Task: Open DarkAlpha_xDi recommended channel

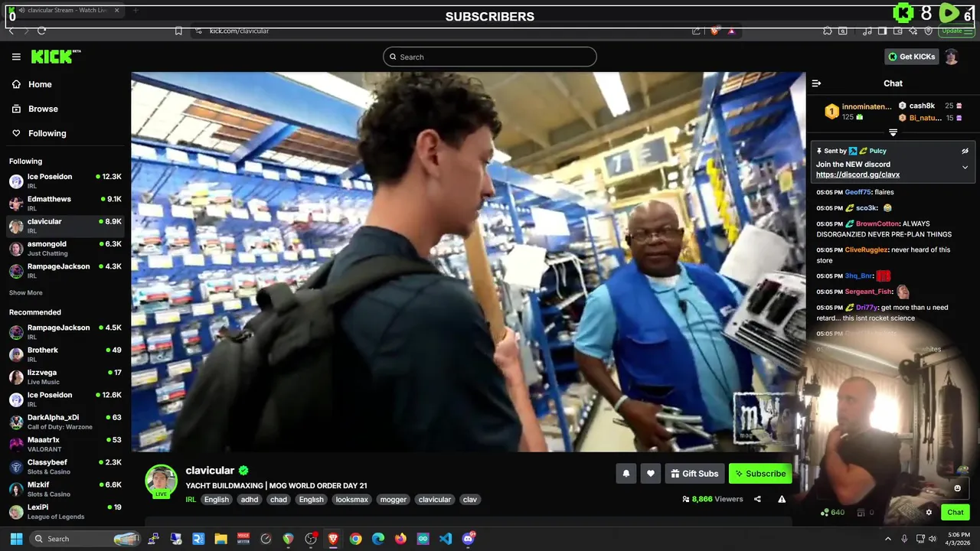Action: (x=65, y=422)
